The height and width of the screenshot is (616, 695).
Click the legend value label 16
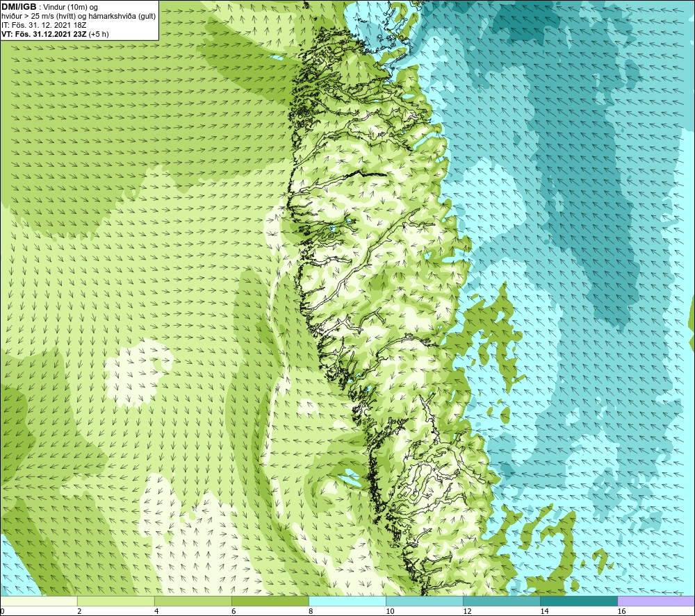(x=622, y=612)
